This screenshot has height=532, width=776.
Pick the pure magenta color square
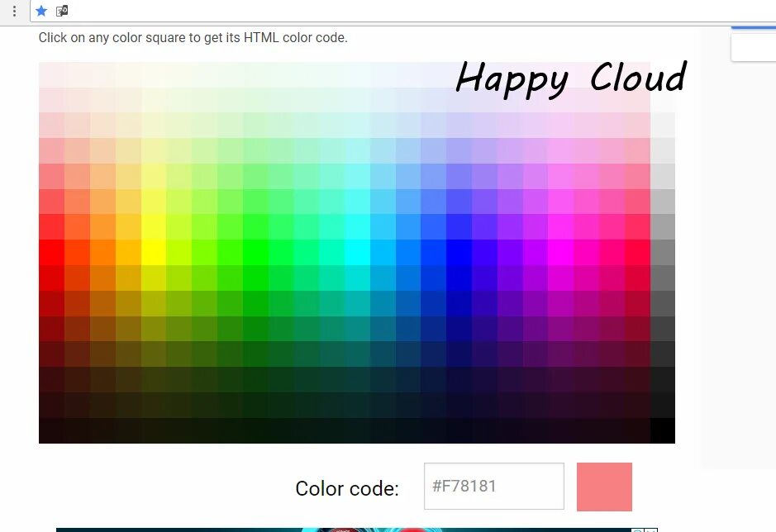[x=560, y=252]
